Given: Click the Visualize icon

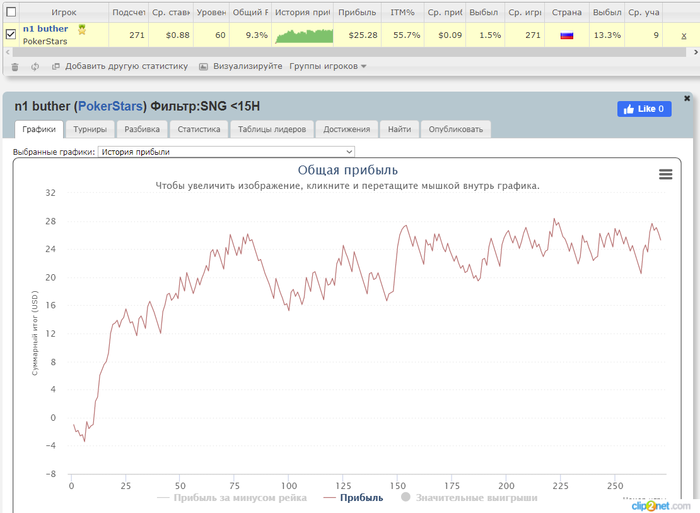Looking at the screenshot, I should click(203, 67).
